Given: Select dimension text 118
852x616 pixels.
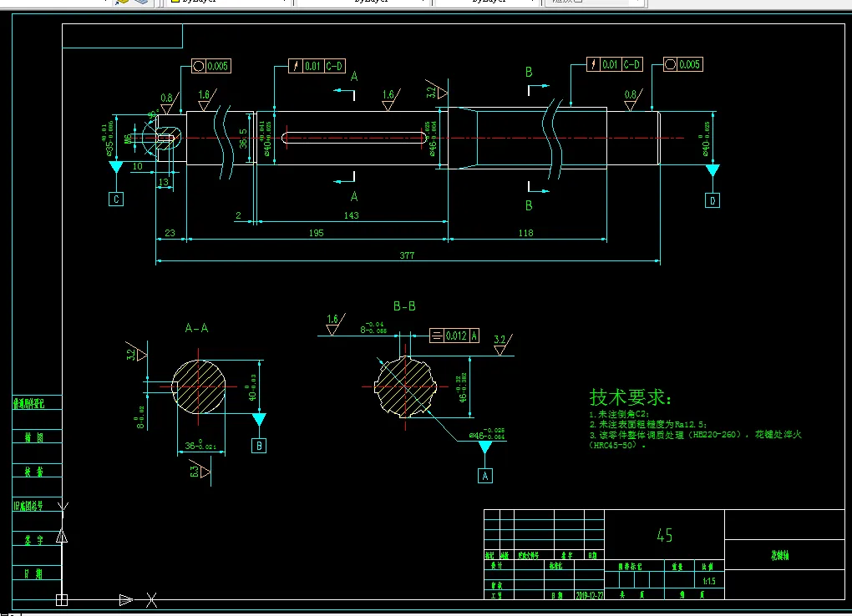Looking at the screenshot, I should [526, 233].
